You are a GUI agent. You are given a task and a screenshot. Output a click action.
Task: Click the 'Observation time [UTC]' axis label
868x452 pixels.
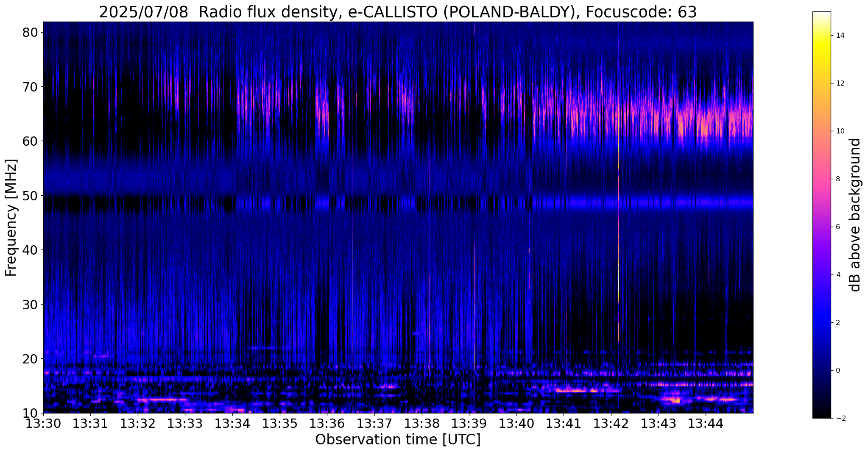point(398,440)
